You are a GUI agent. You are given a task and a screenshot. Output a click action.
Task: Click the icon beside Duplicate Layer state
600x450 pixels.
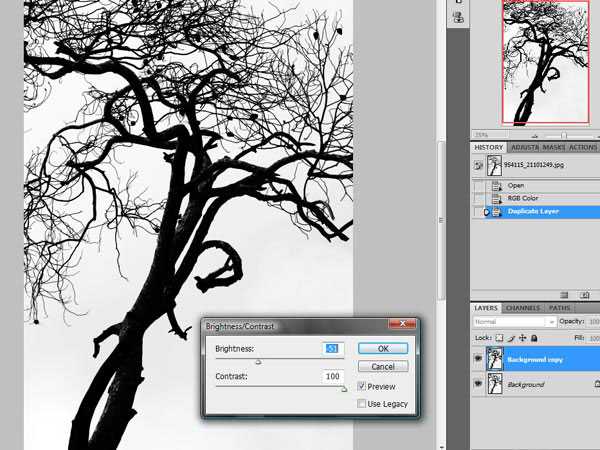click(497, 212)
